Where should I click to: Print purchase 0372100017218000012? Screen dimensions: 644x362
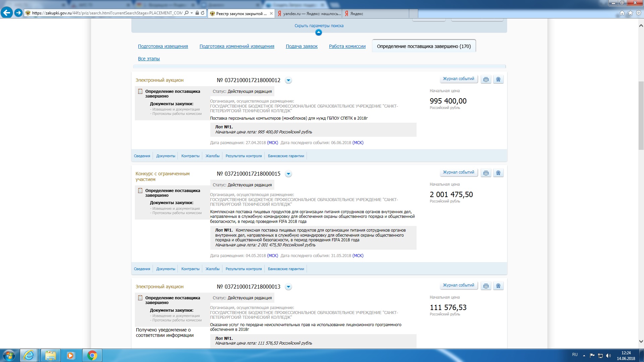[486, 79]
